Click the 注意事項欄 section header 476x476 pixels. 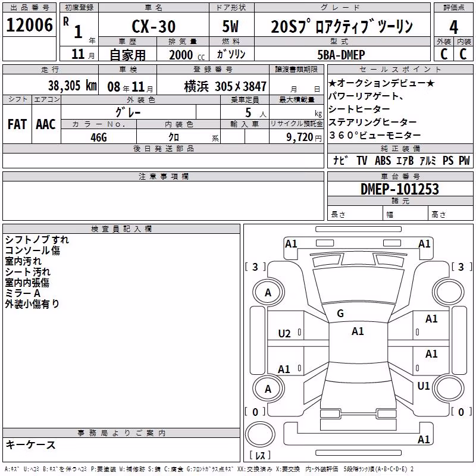[x=163, y=176]
